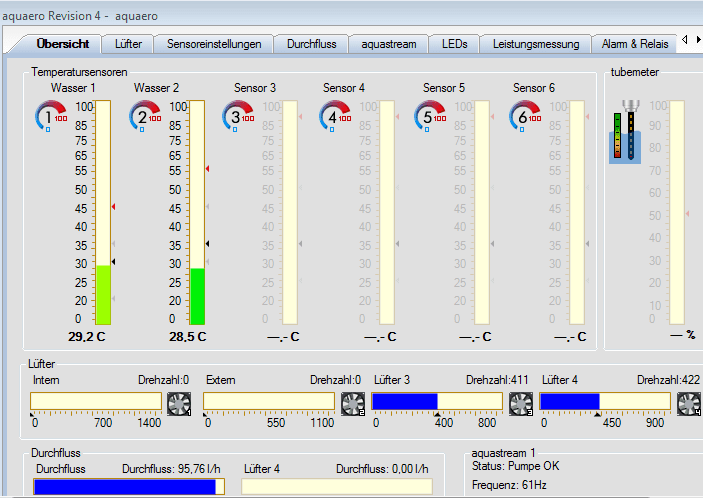Open the aquastream tab

[x=389, y=44]
